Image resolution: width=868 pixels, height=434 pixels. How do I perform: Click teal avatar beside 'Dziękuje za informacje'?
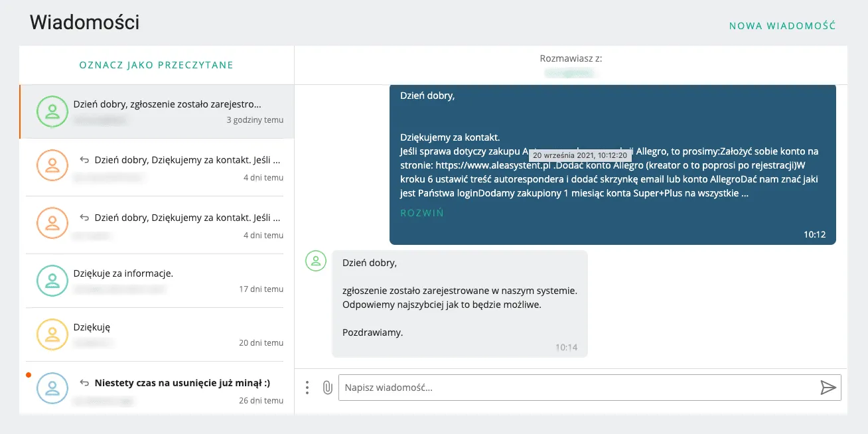pyautogui.click(x=52, y=281)
